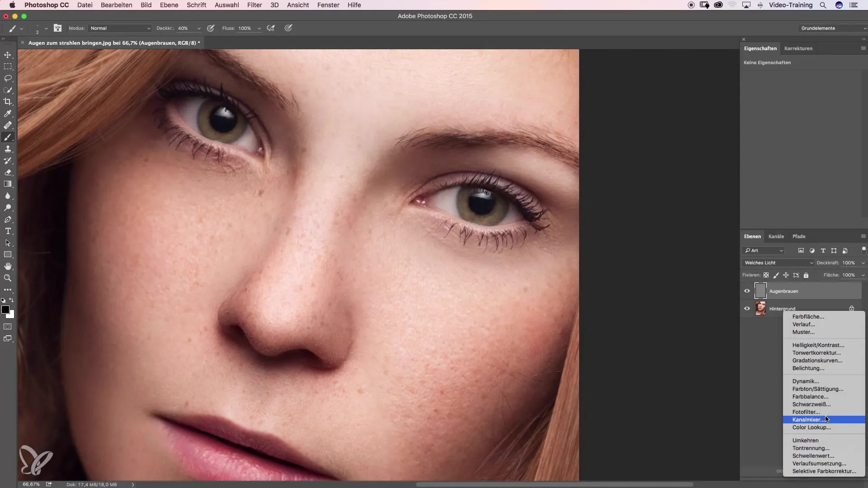Open the macOS Spotlight search

(823, 5)
